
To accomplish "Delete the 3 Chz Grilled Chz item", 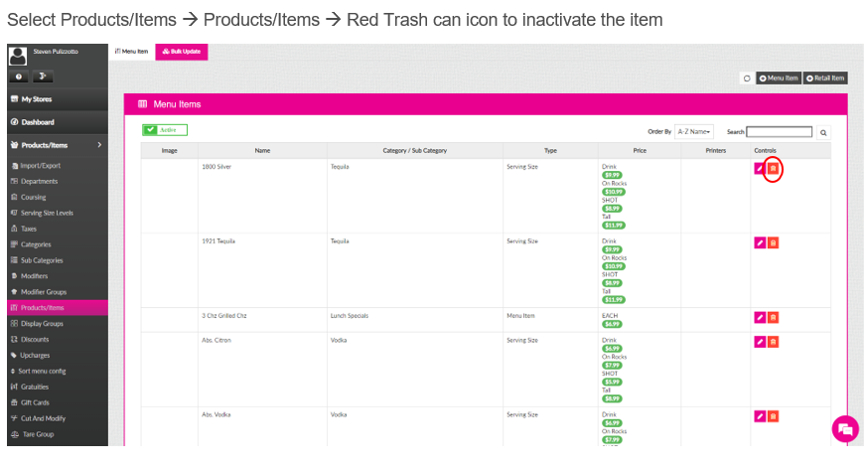I will click(x=774, y=317).
